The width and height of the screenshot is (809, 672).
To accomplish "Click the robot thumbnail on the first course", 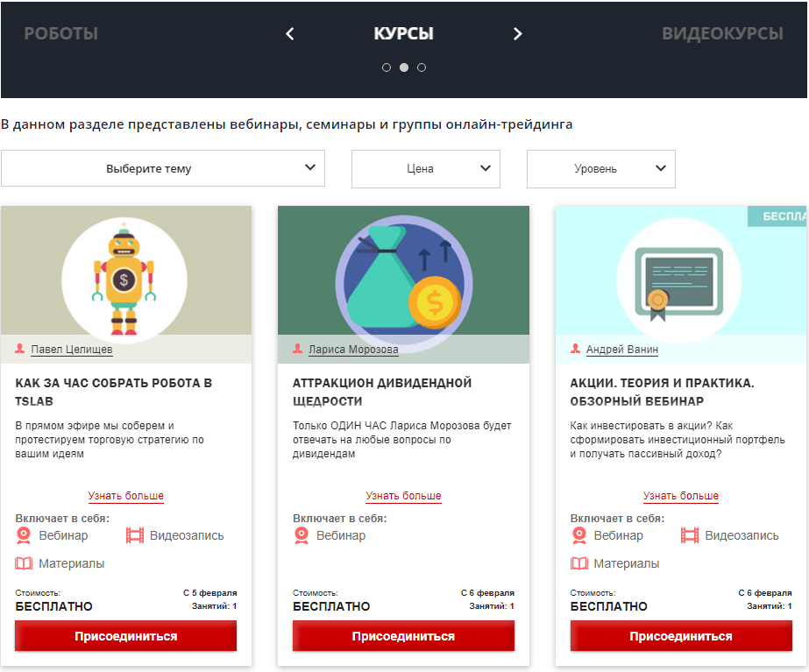I will click(125, 279).
